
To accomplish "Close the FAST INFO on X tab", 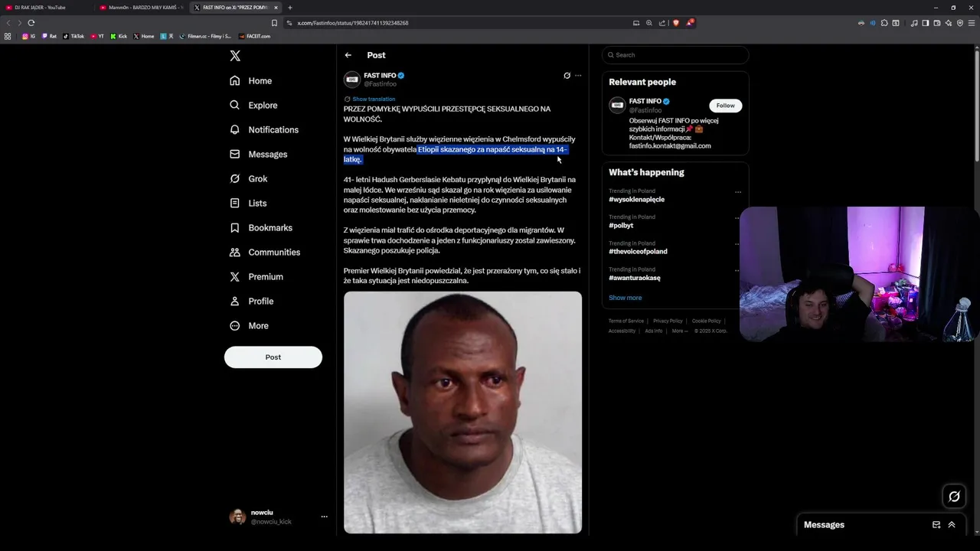I will pos(276,8).
